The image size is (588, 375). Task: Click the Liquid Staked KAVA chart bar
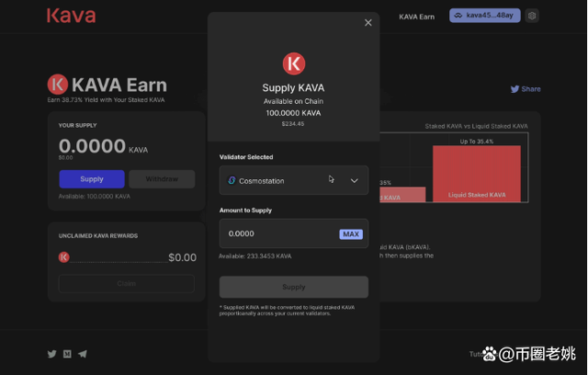coord(477,174)
